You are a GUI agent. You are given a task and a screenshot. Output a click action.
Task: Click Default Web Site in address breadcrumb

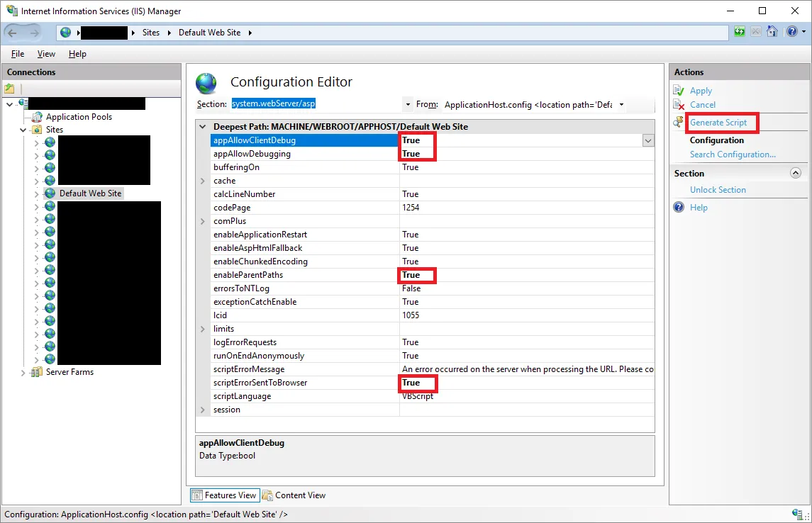209,33
